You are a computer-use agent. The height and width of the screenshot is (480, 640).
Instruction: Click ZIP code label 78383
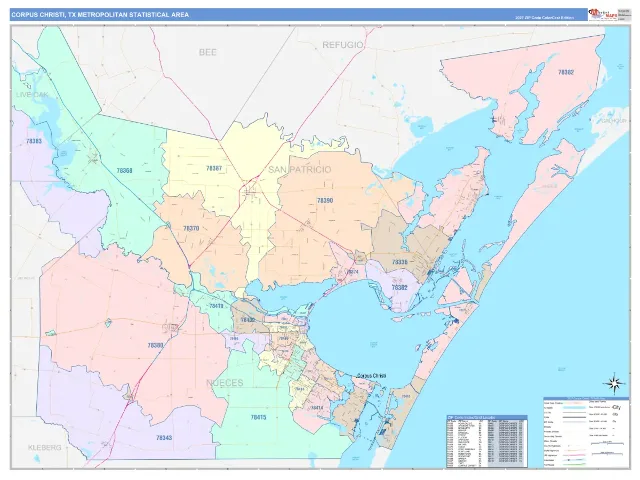click(x=34, y=141)
